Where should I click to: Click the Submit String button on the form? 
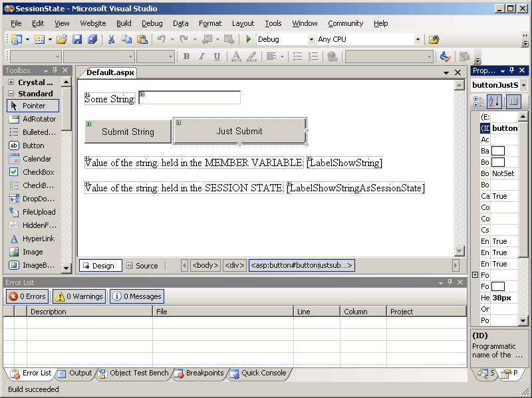[x=128, y=132]
